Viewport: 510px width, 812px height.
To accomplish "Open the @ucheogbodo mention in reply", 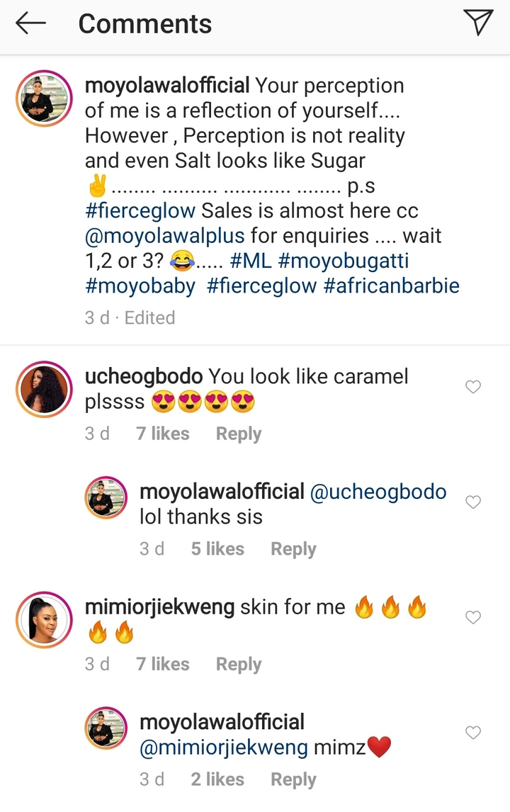I will click(x=378, y=492).
